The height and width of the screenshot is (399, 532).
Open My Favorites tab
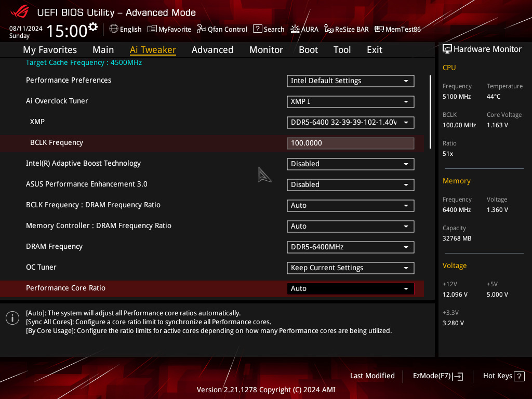(x=50, y=49)
